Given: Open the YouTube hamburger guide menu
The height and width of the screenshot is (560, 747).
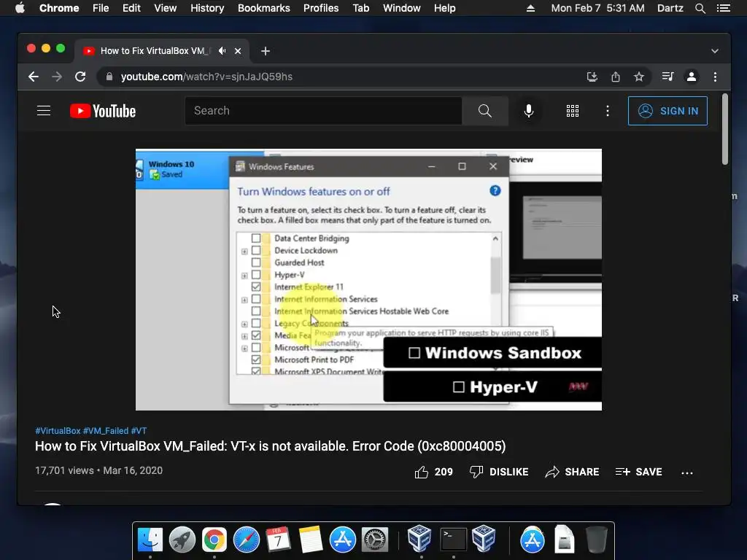Looking at the screenshot, I should 44,111.
